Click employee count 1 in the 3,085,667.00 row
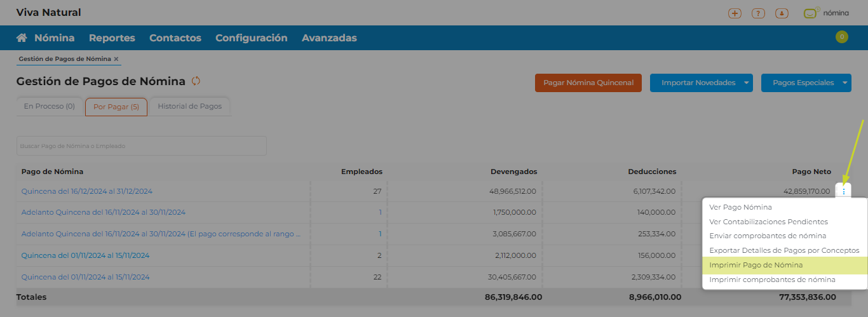The image size is (868, 317). tap(380, 234)
